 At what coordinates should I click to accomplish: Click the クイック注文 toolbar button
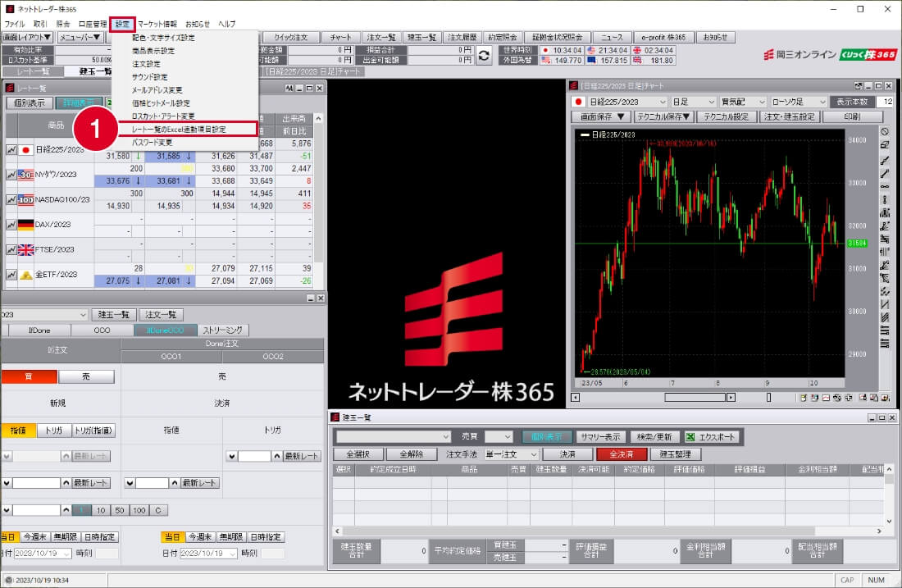[x=290, y=38]
